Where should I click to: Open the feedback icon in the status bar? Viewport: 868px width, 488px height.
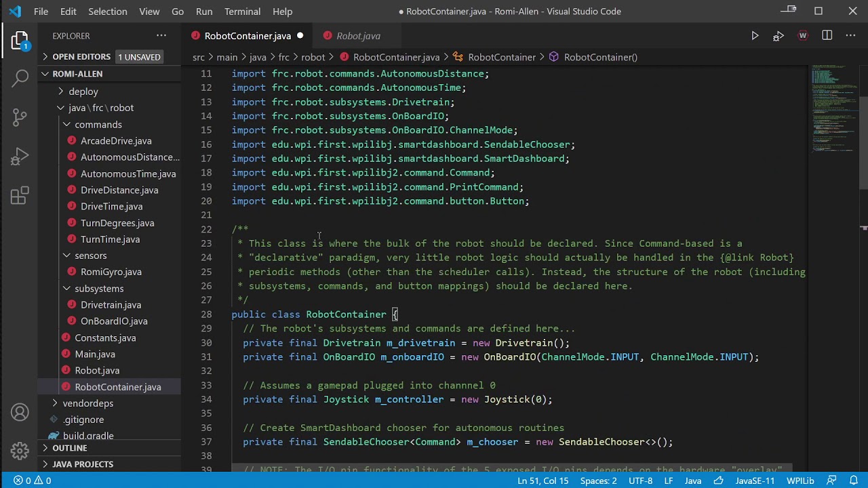[x=832, y=481]
